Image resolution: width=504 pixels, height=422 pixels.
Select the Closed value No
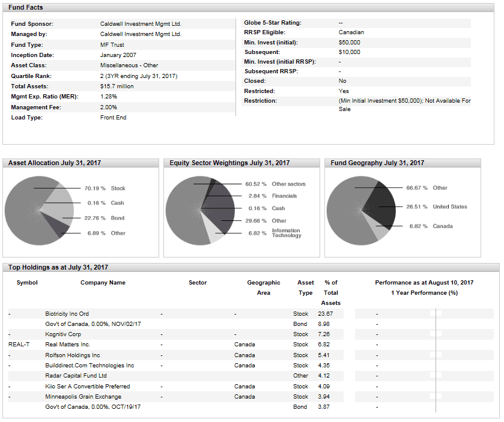(342, 81)
